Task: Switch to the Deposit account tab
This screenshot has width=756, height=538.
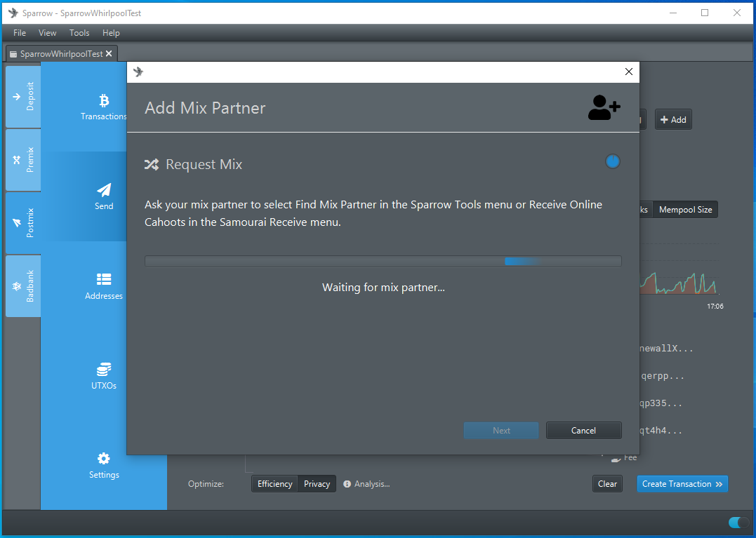Action: click(x=23, y=97)
